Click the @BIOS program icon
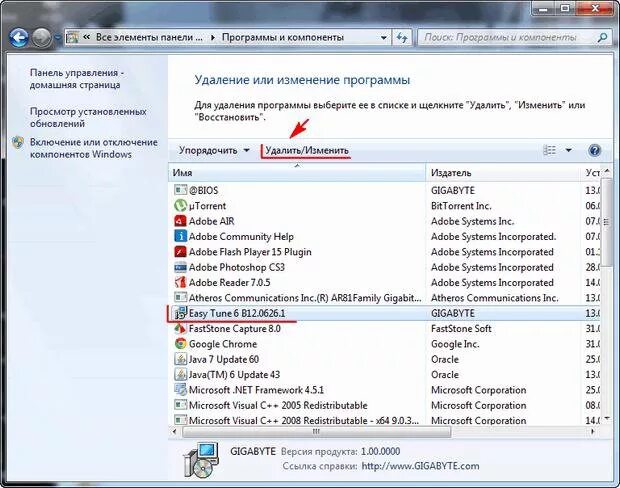 pyautogui.click(x=180, y=190)
